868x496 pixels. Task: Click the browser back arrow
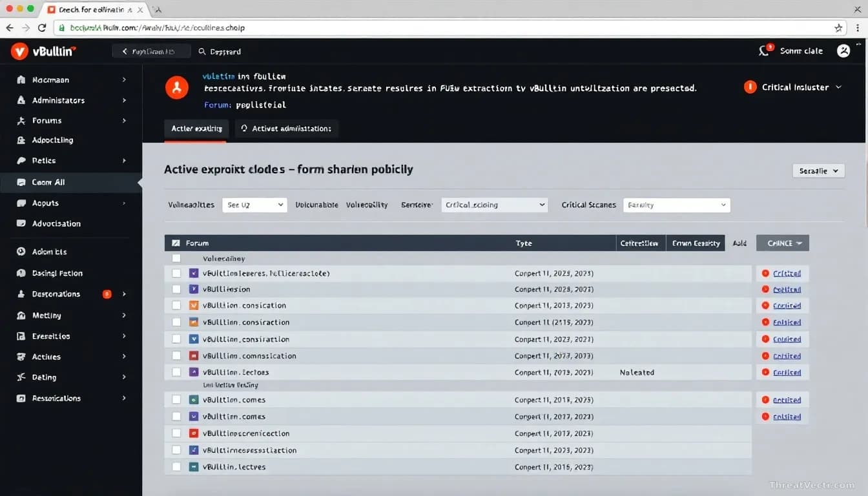click(10, 28)
